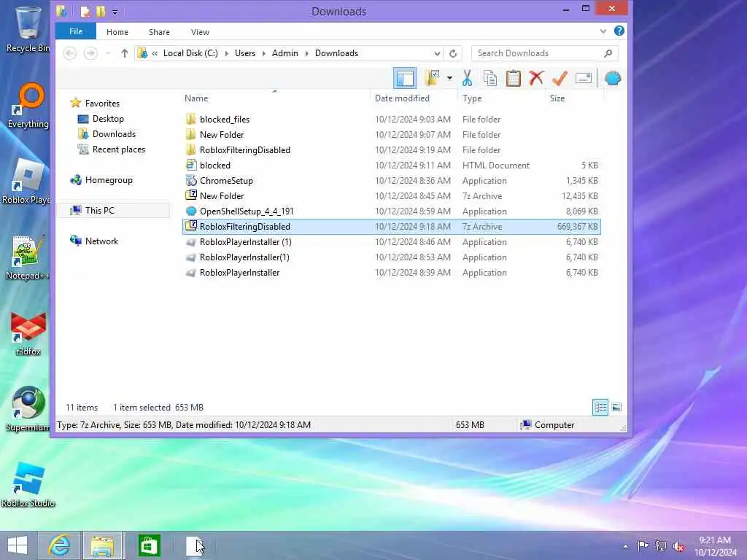Select the blocked_files folder
This screenshot has width=747, height=560.
click(x=391, y=119)
